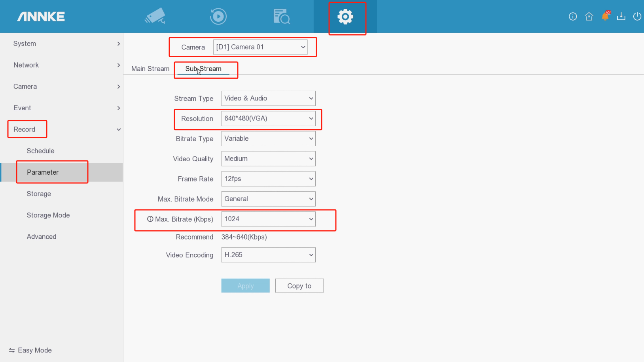Select Schedule under Record
The image size is (644, 362).
tap(40, 151)
